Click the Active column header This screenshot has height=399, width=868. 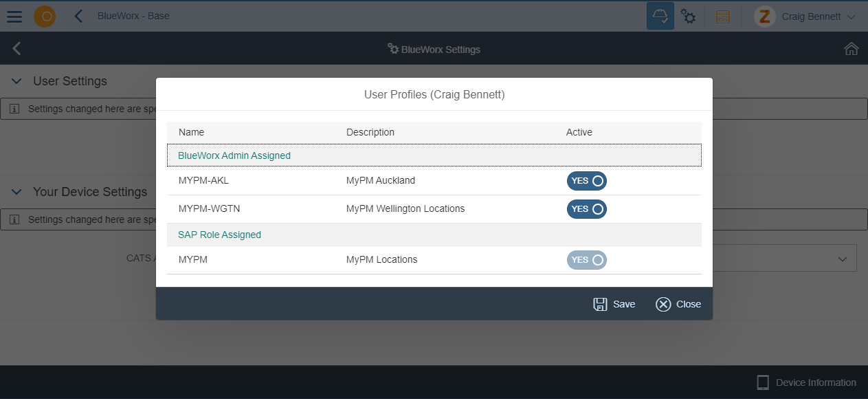579,132
